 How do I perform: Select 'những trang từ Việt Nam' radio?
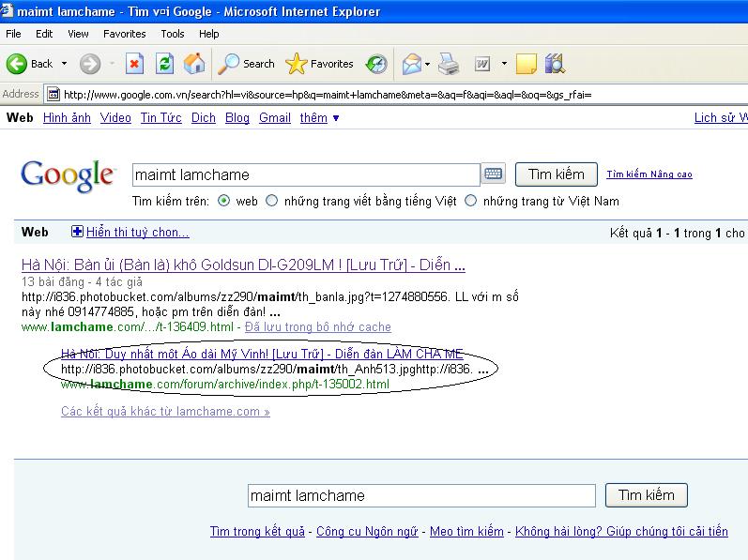[x=470, y=201]
